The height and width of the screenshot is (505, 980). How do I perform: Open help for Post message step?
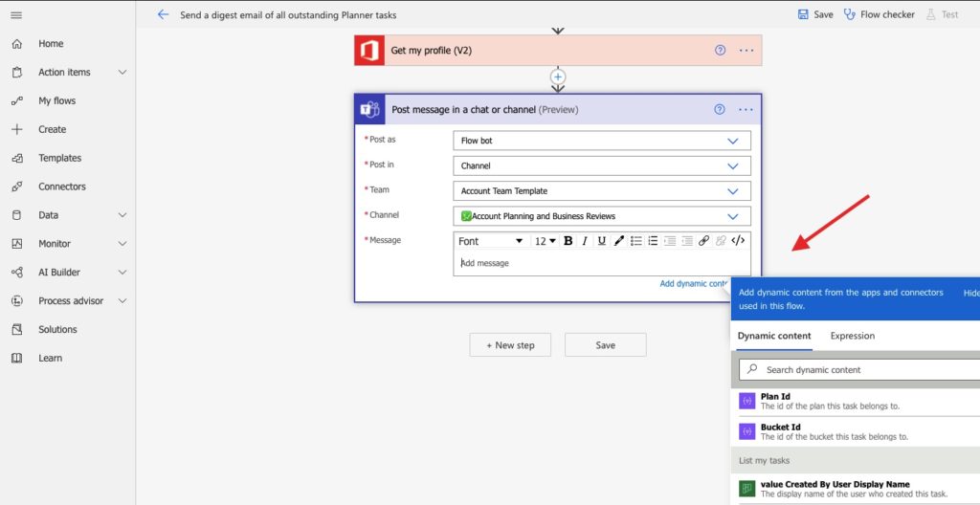point(720,110)
